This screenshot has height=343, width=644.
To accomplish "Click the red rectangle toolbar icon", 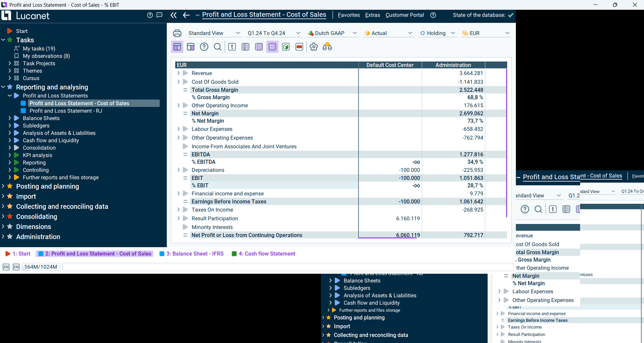I will click(299, 47).
